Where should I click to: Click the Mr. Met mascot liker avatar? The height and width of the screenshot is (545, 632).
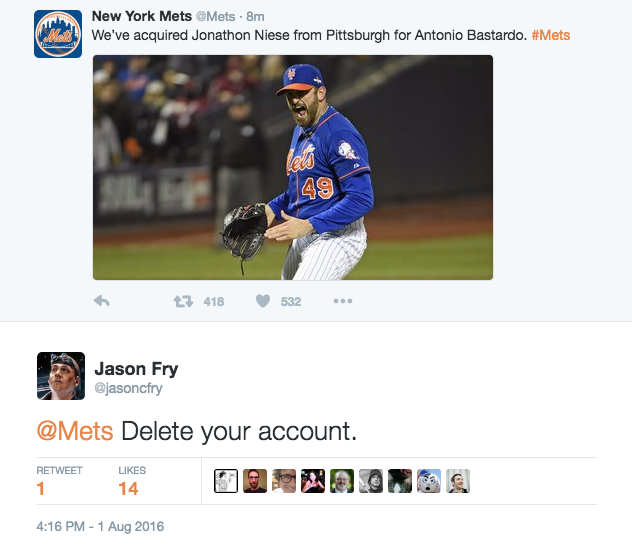[x=429, y=481]
